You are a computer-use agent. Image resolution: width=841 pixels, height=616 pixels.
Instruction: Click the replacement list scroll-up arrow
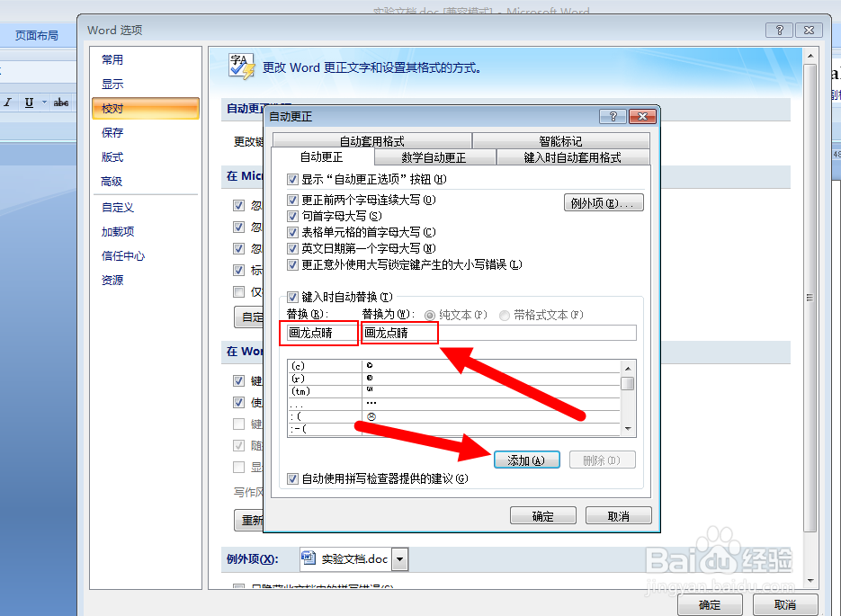[628, 369]
